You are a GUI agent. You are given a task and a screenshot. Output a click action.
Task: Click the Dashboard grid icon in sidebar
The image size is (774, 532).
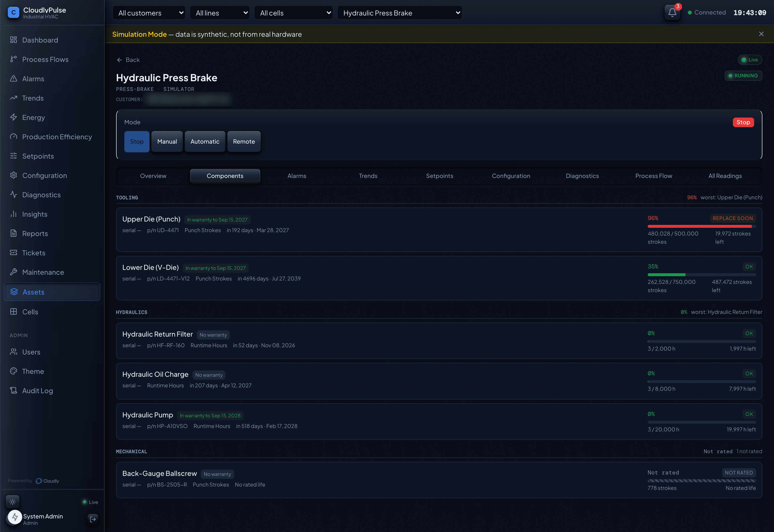(x=13, y=40)
